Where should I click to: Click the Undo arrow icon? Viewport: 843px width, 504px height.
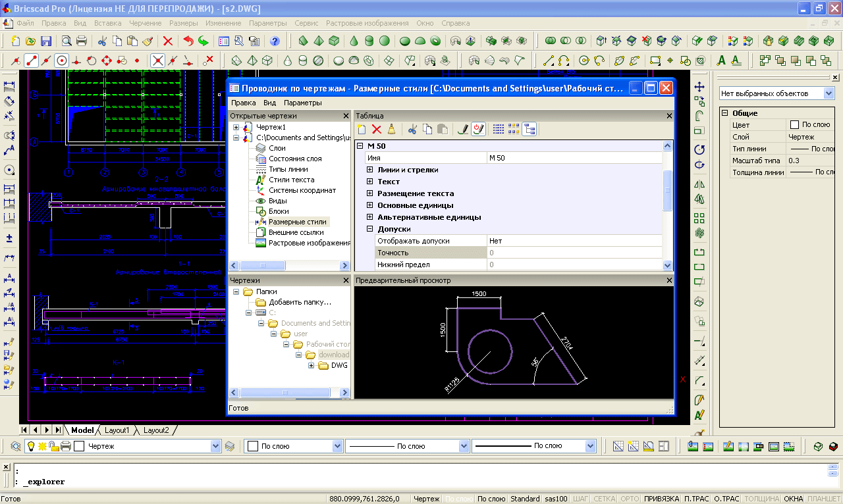click(x=188, y=41)
